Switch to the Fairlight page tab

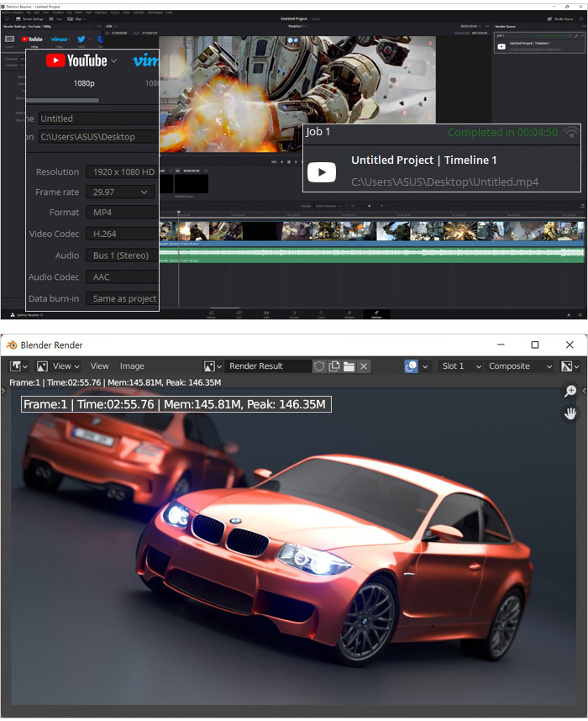(349, 315)
